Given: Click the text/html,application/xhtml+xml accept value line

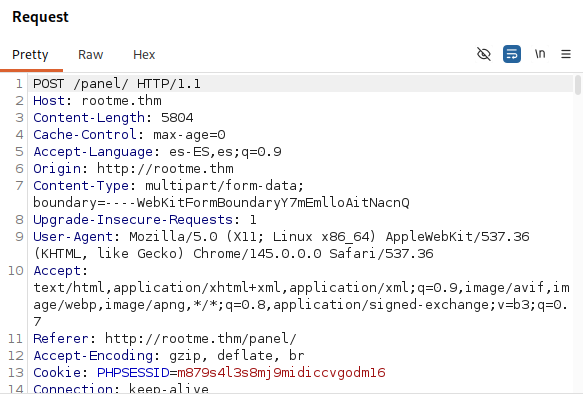Looking at the screenshot, I should [301, 288].
